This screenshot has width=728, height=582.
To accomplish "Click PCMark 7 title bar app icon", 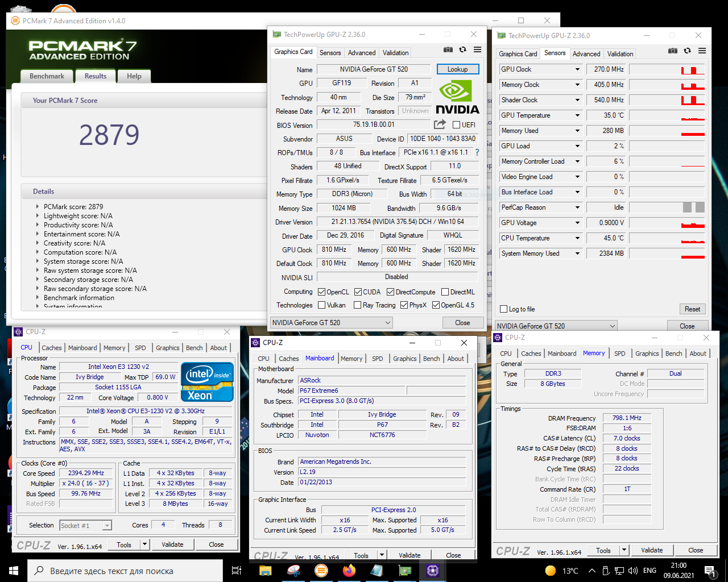I will point(15,21).
